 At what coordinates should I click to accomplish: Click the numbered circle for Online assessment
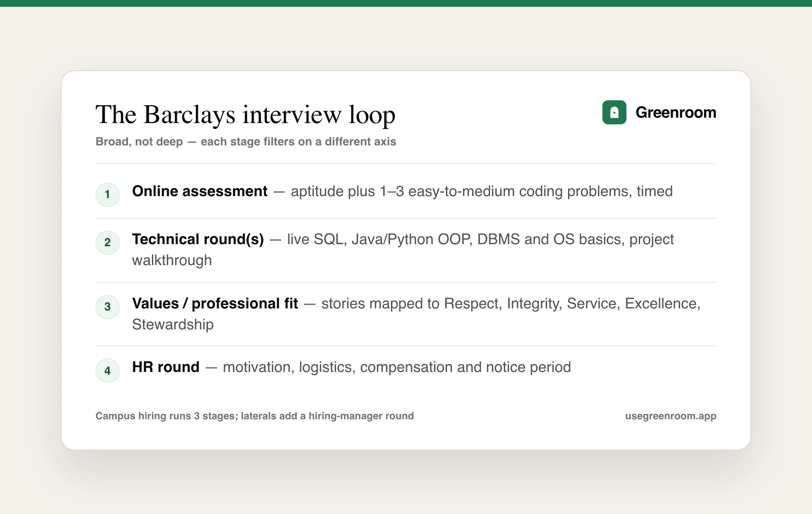[x=108, y=194]
